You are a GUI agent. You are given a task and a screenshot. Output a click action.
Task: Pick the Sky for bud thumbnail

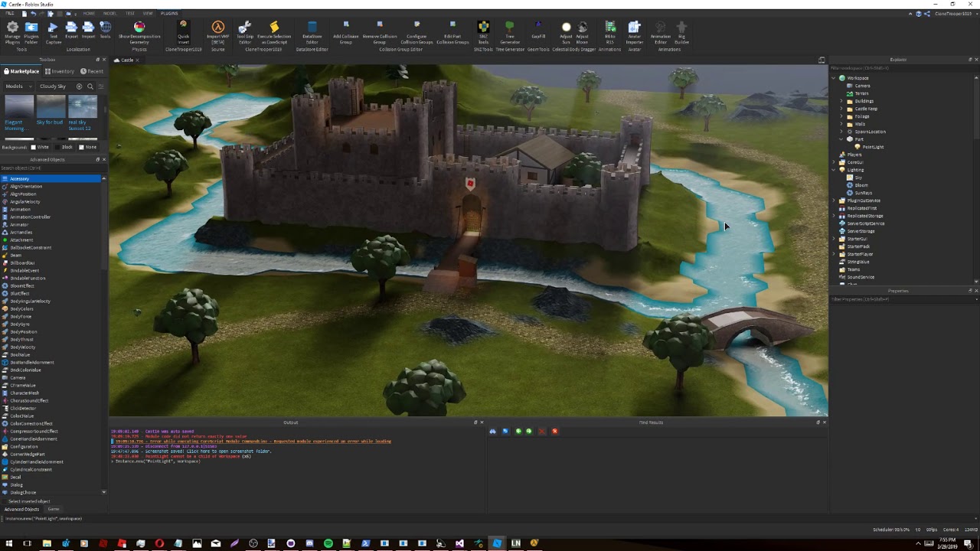51,106
